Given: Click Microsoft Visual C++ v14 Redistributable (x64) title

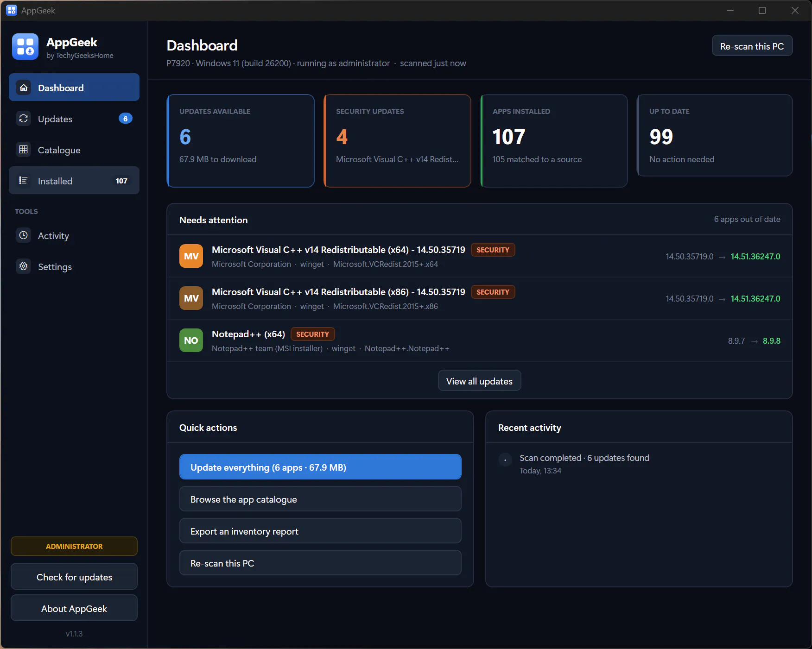Looking at the screenshot, I should coord(338,250).
